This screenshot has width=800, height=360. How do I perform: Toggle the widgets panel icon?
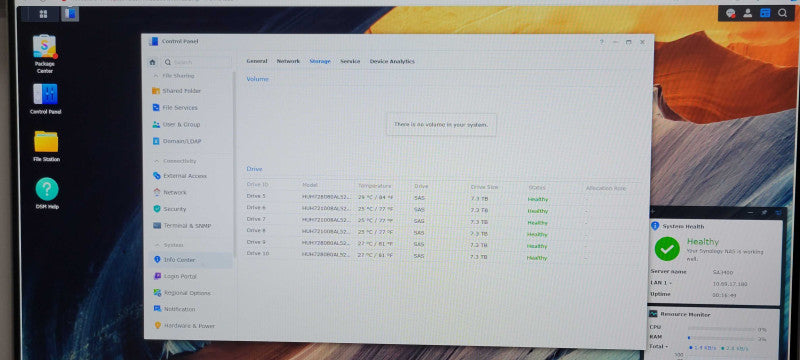pyautogui.click(x=765, y=13)
